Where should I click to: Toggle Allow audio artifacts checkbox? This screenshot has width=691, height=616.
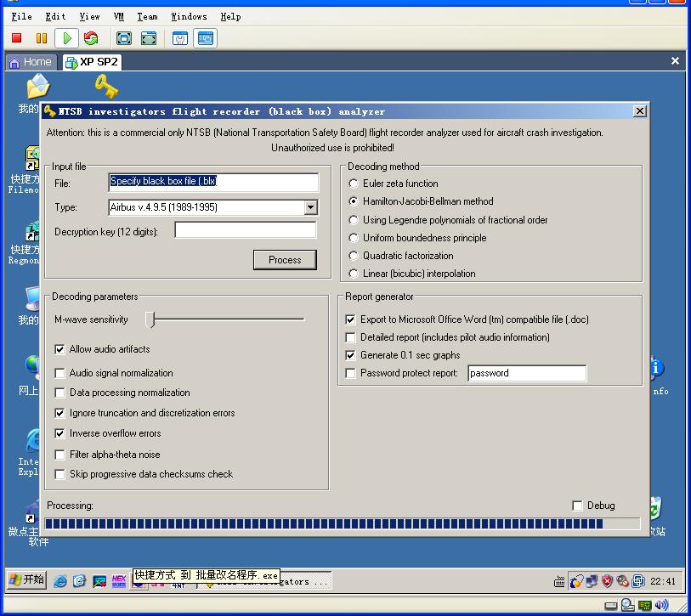[x=59, y=349]
